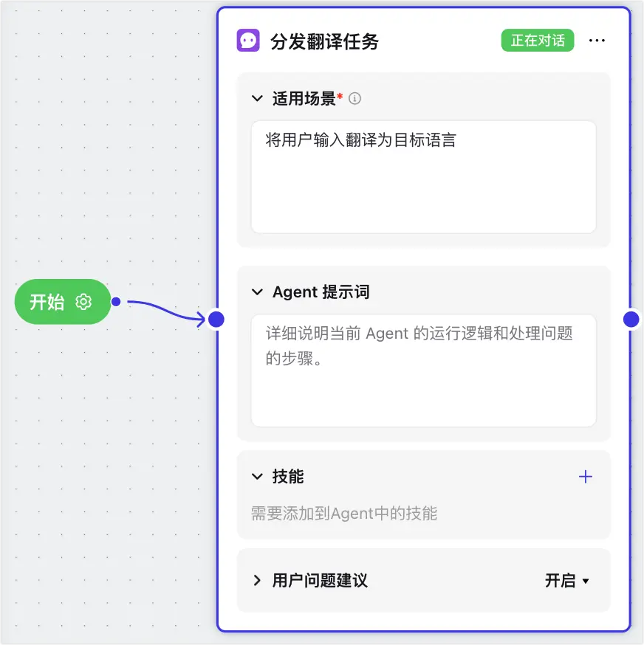Add a skill using the plus icon

[585, 477]
